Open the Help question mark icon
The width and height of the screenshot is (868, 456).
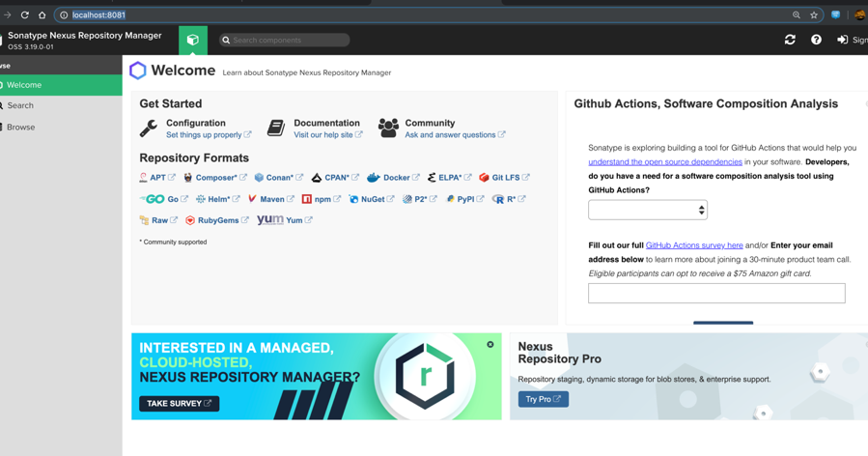click(816, 40)
